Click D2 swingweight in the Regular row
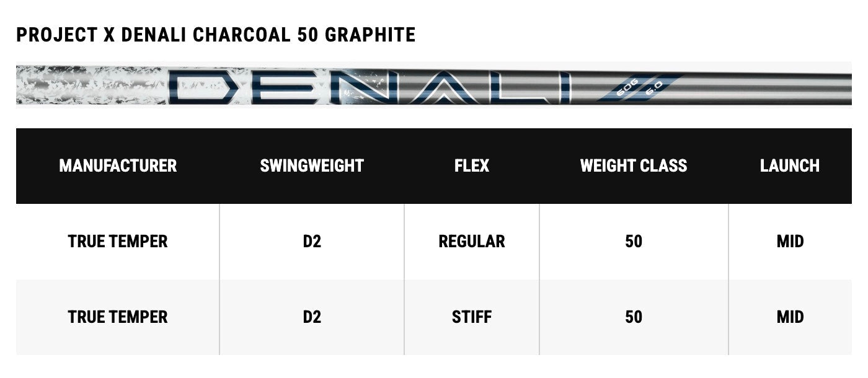 point(312,241)
